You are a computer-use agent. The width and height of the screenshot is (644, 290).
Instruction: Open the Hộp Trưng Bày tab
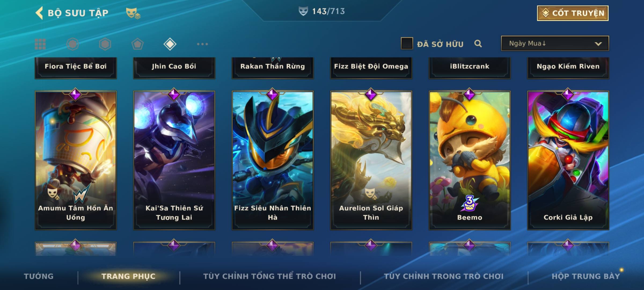(x=586, y=276)
